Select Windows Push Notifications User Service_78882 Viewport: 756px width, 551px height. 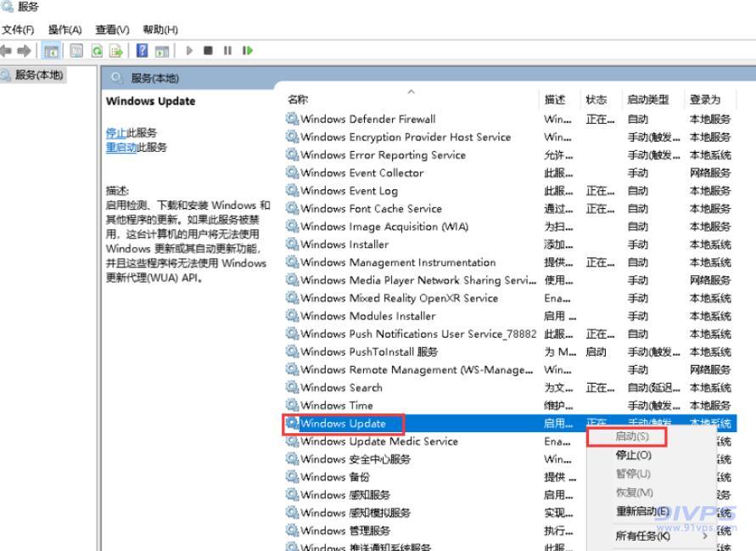[418, 334]
